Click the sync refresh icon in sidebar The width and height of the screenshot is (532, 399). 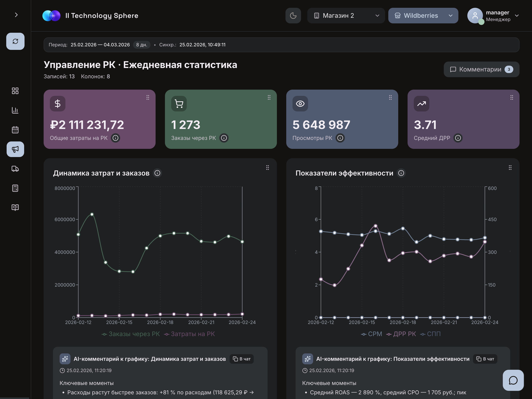click(15, 41)
